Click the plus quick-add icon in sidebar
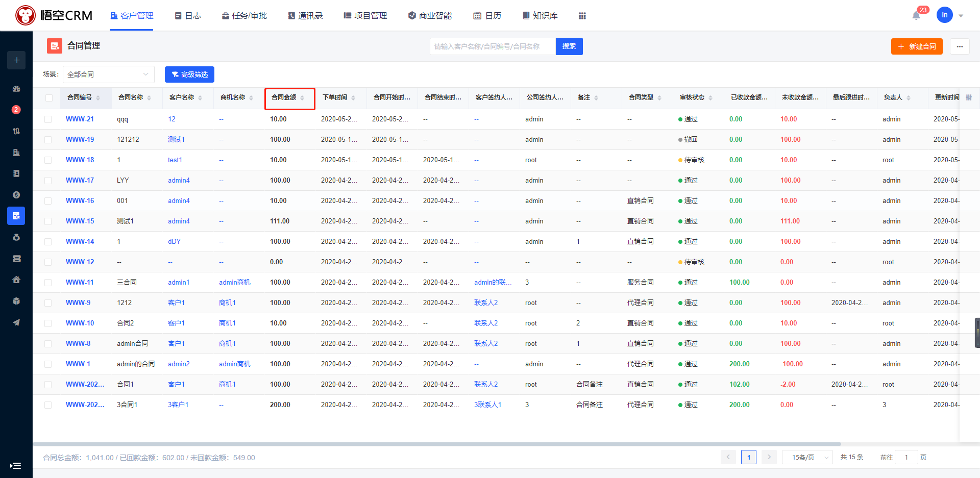 coord(16,60)
